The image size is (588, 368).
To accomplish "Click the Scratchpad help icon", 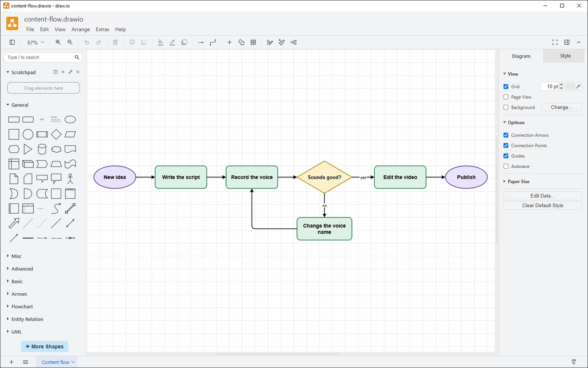I will [x=55, y=72].
